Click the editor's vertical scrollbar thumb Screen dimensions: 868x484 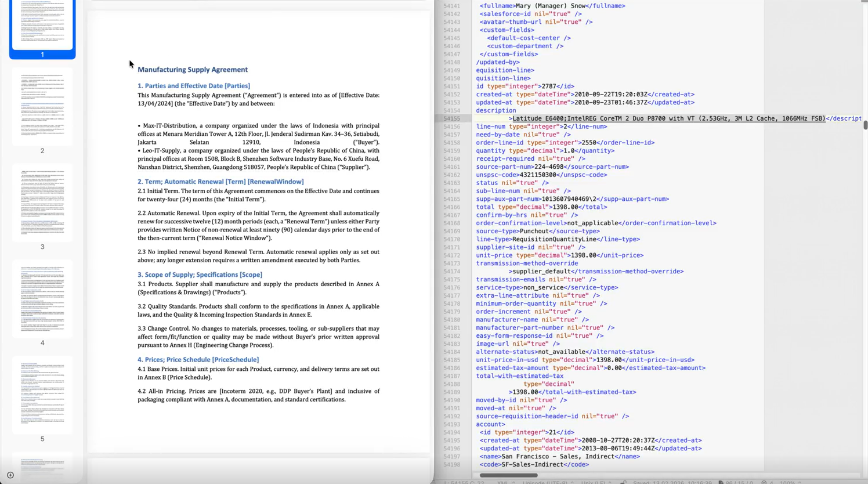click(x=865, y=125)
